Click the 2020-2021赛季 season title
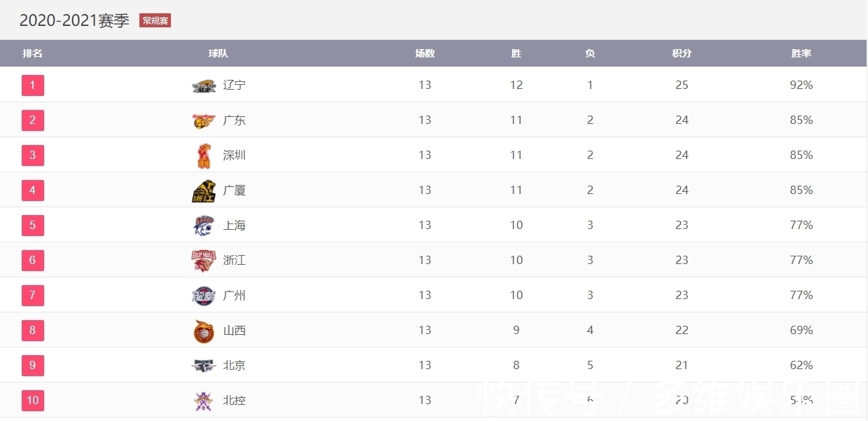 [74, 21]
